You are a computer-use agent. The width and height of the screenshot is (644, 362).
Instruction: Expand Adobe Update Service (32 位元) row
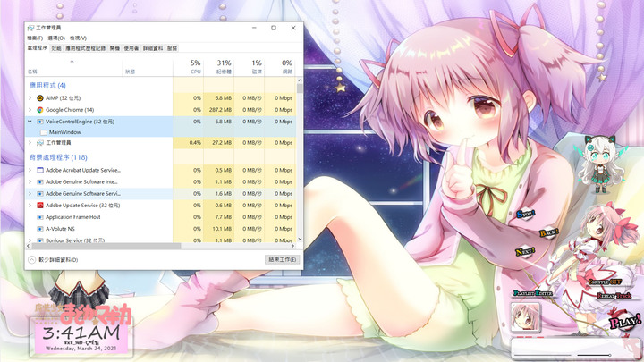[x=30, y=206]
